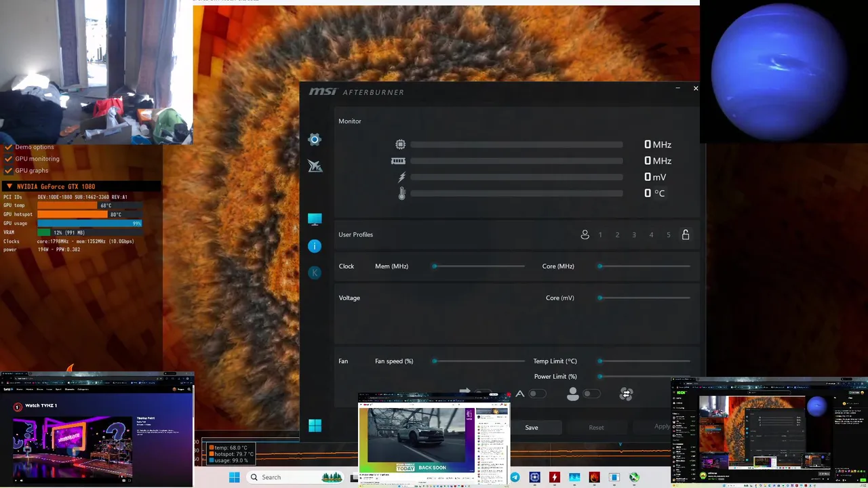Click the webcam feed preview
Image resolution: width=868 pixels, height=488 pixels.
[96, 72]
